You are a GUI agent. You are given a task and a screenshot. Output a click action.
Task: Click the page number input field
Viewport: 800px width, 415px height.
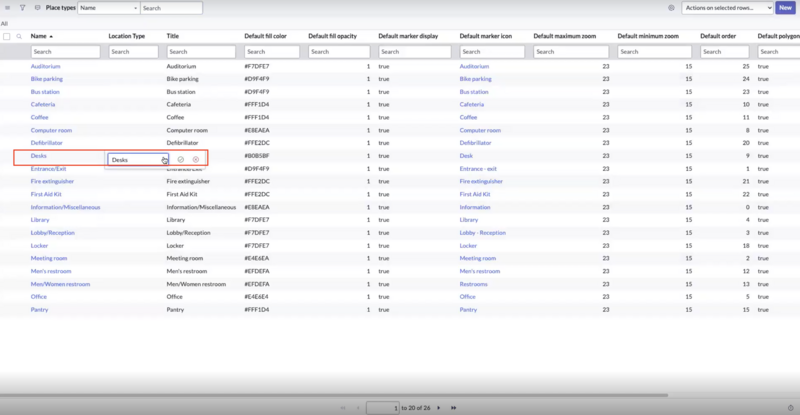(383, 408)
